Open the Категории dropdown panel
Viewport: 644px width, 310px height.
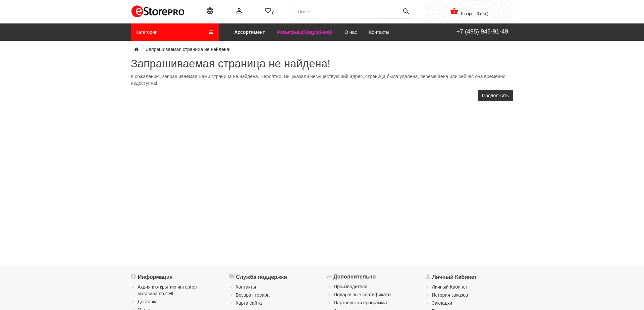[x=146, y=32]
